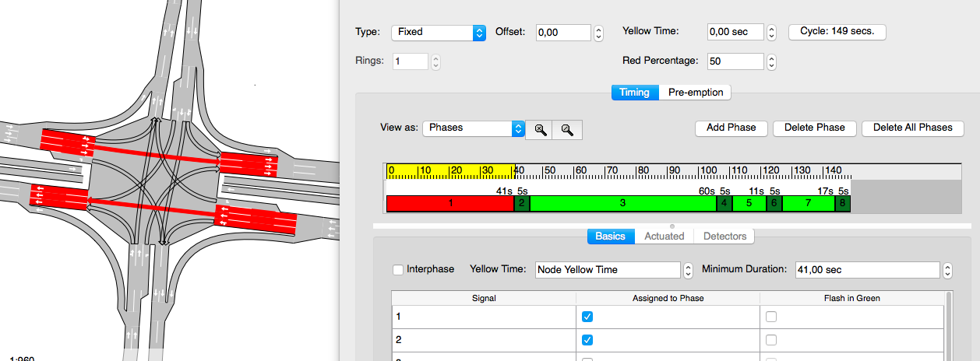Screen dimensions: 980x361
Task: Click the Delete All Phases button
Action: tap(912, 128)
